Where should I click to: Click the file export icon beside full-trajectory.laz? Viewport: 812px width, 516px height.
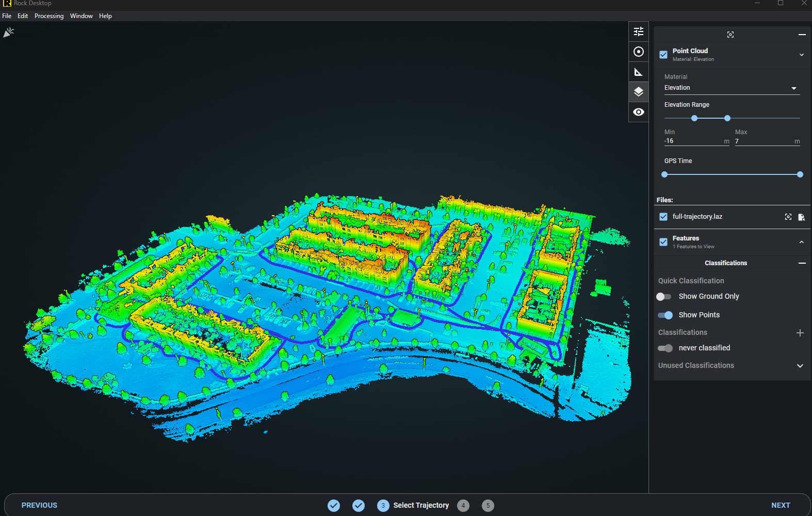(801, 217)
